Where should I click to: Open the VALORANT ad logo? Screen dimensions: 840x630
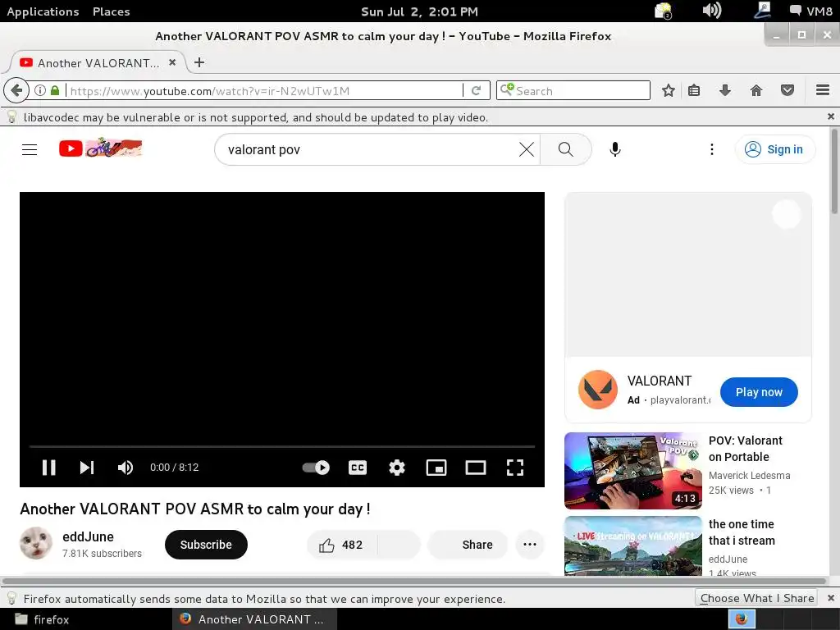[x=598, y=390]
